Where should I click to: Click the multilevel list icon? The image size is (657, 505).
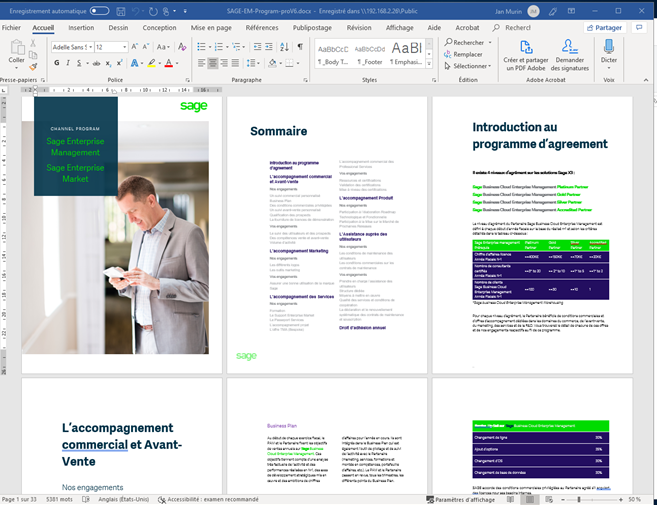click(x=236, y=47)
